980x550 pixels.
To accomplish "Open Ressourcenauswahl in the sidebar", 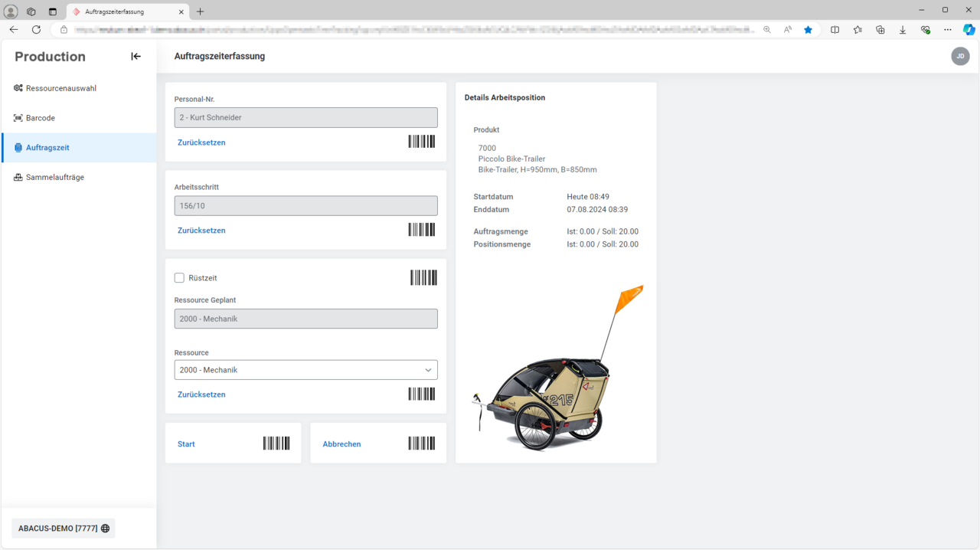I will (x=79, y=88).
